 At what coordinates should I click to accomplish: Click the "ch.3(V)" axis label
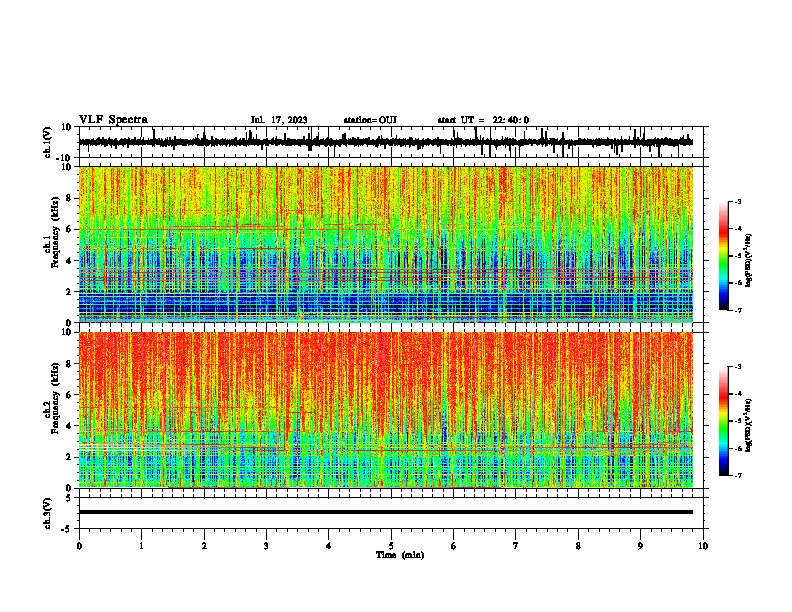pyautogui.click(x=48, y=513)
